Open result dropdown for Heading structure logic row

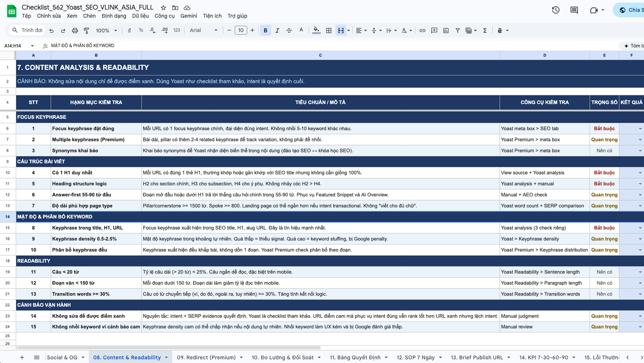point(640,184)
